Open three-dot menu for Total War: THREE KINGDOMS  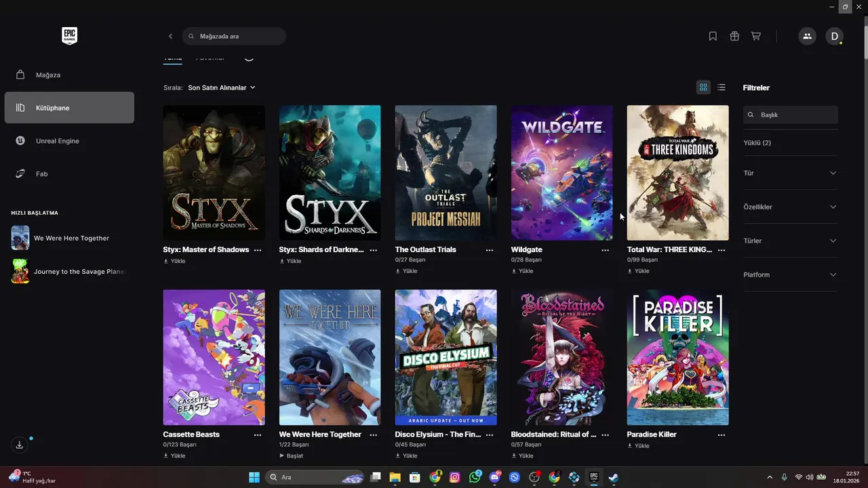click(x=722, y=250)
